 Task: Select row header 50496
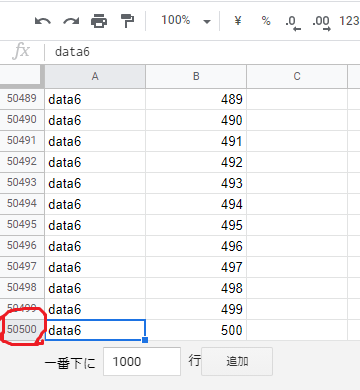[x=22, y=246]
